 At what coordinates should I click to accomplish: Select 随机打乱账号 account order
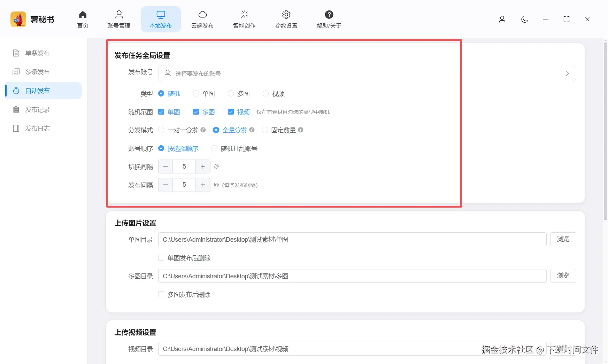point(214,148)
